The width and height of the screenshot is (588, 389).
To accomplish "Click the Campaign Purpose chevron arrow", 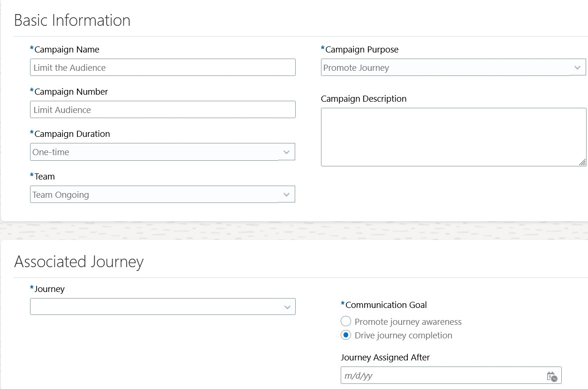I will [578, 67].
